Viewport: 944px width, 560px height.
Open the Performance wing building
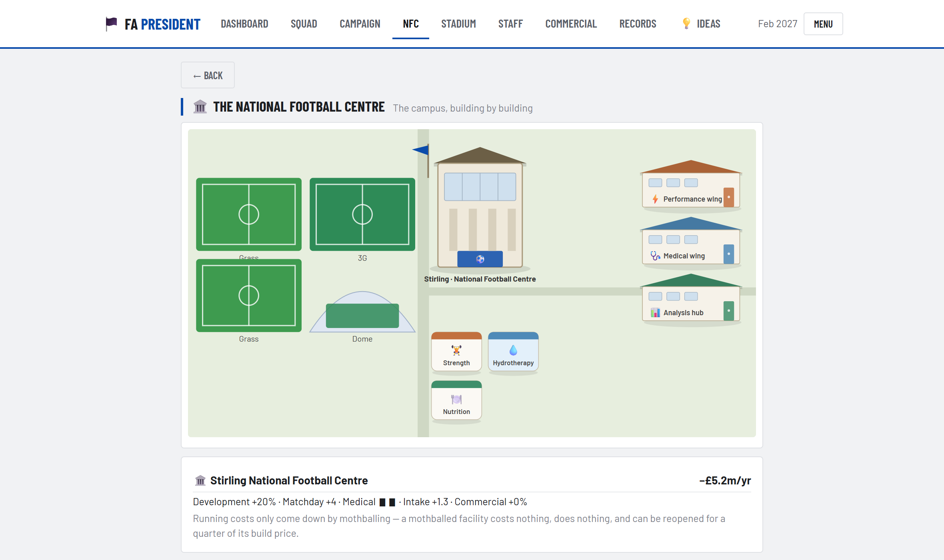[x=691, y=184]
